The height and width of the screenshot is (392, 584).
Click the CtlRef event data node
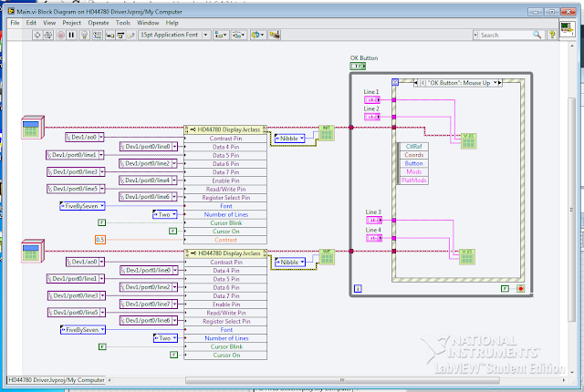[413, 147]
